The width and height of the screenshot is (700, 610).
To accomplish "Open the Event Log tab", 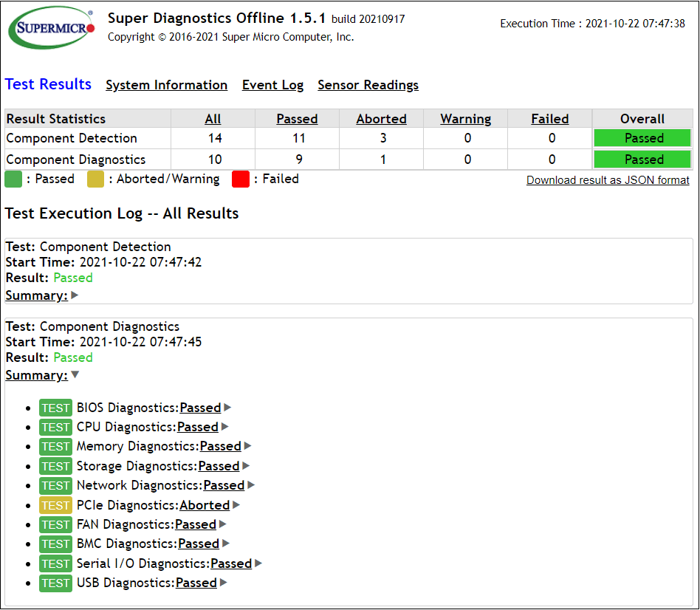I will [272, 85].
